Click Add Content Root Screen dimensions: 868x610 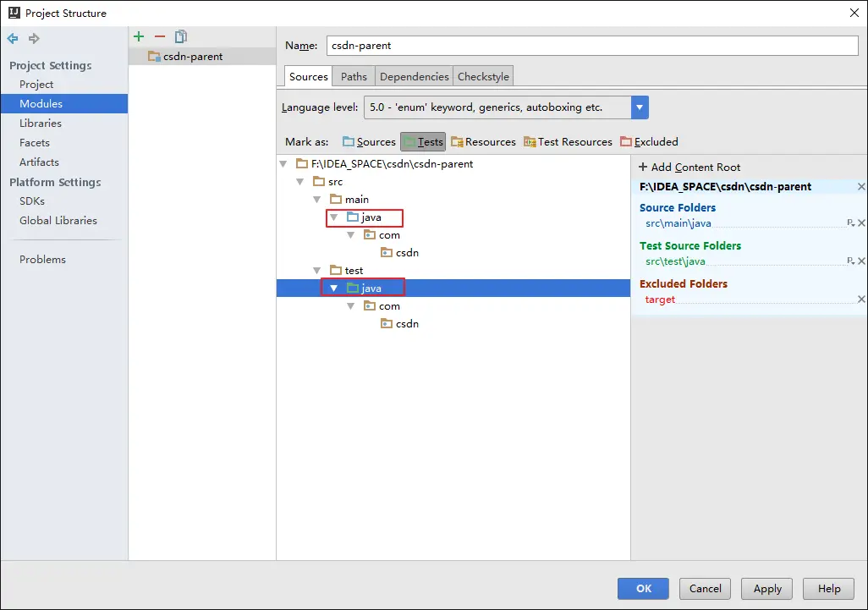[689, 168]
